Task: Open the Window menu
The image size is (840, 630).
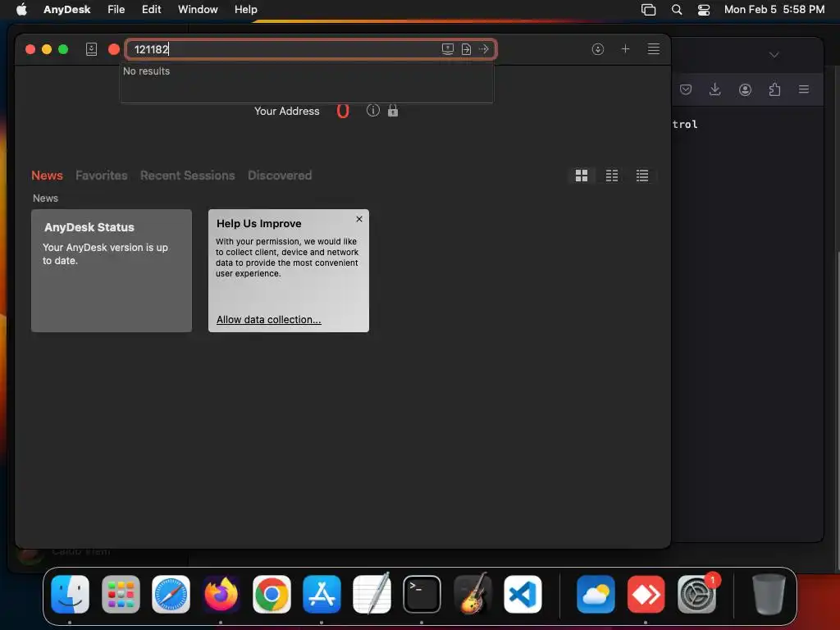Action: coord(198,10)
